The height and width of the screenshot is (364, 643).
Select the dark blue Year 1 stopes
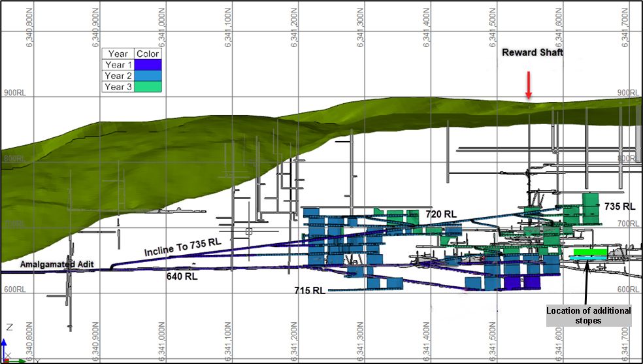[x=521, y=282]
